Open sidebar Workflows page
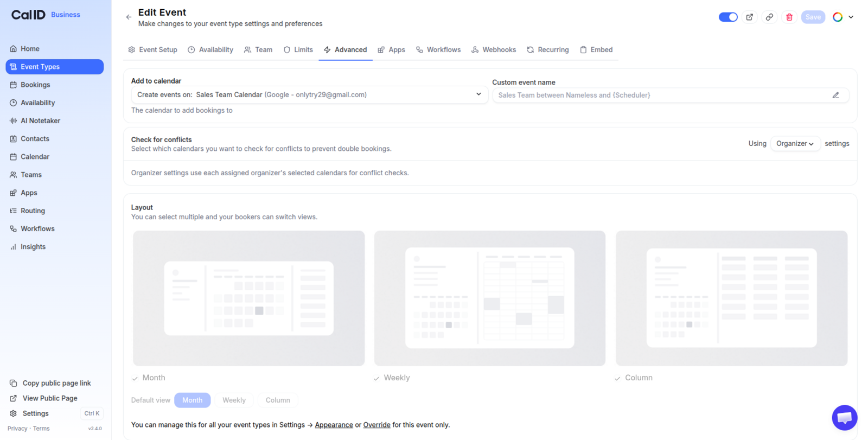 (x=54, y=228)
